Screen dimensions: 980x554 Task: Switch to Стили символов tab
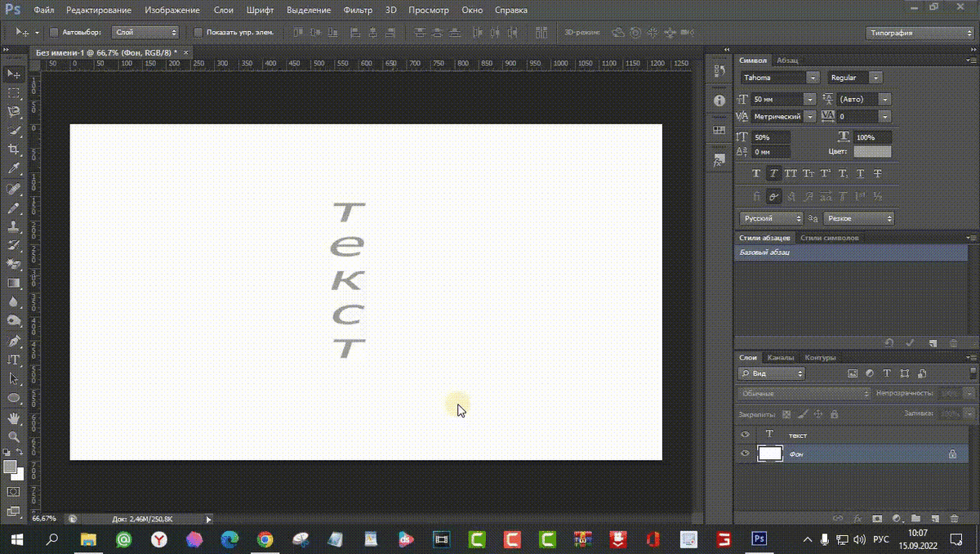830,238
